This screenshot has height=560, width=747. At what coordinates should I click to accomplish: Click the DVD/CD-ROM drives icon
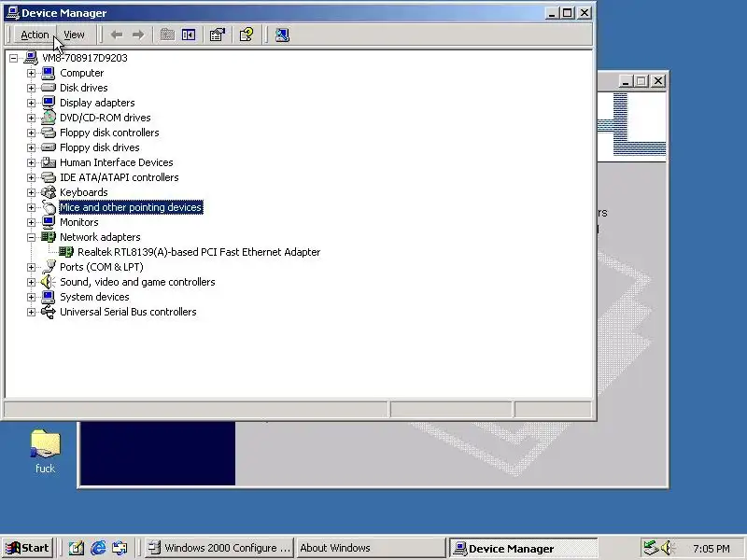pos(49,118)
